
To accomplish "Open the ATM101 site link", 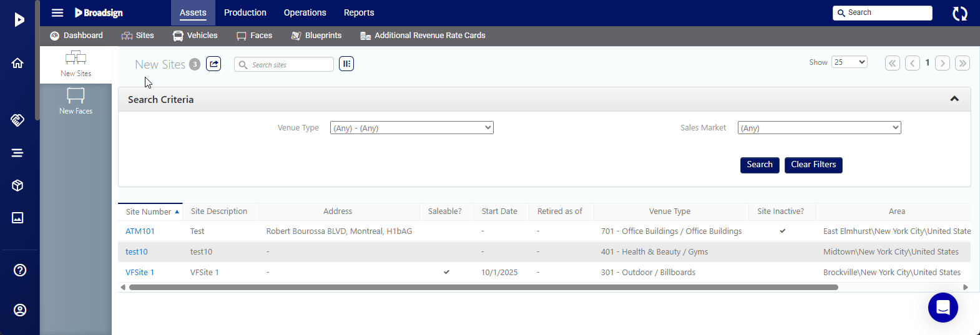I will click(140, 231).
